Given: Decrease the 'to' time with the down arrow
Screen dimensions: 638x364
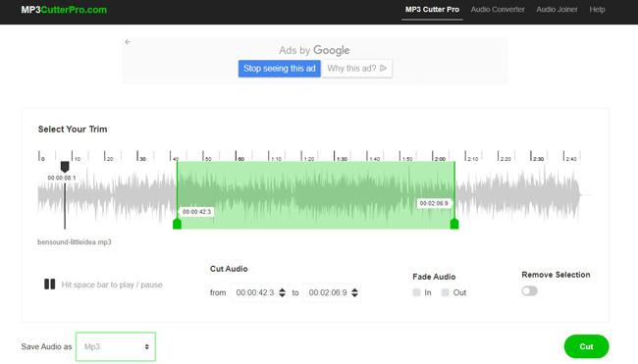Looking at the screenshot, I should click(354, 295).
